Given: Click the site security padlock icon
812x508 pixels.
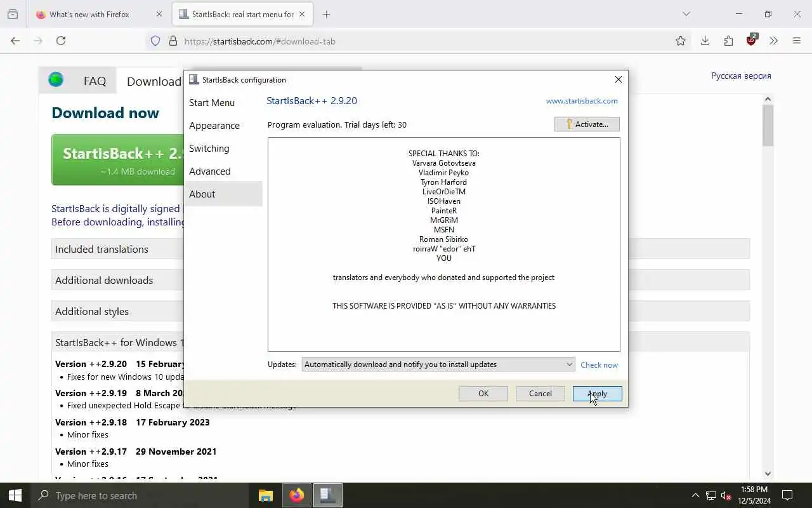Looking at the screenshot, I should point(173,41).
